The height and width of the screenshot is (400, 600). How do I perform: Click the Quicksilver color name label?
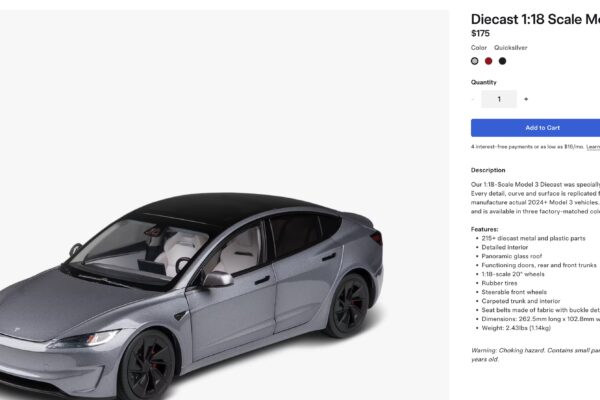pos(510,47)
